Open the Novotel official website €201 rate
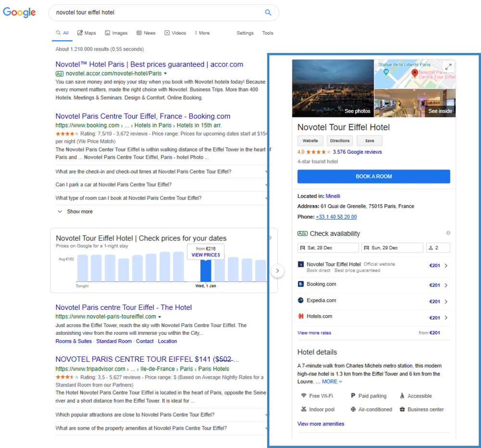Screen dimensions: 481x448 [x=374, y=266]
